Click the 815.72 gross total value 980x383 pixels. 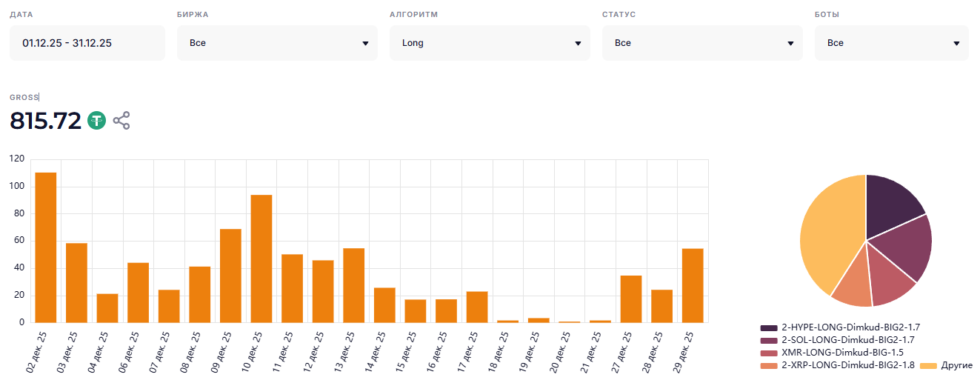coord(45,121)
